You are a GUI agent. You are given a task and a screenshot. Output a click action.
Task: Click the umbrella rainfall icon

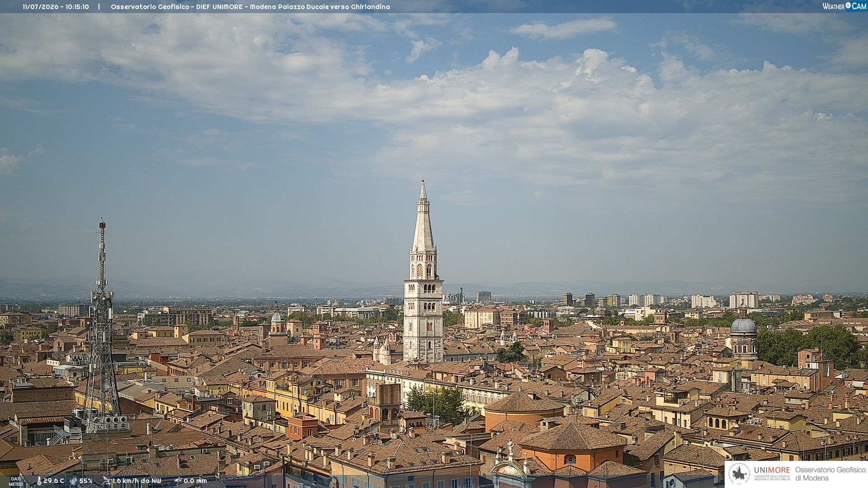(178, 481)
